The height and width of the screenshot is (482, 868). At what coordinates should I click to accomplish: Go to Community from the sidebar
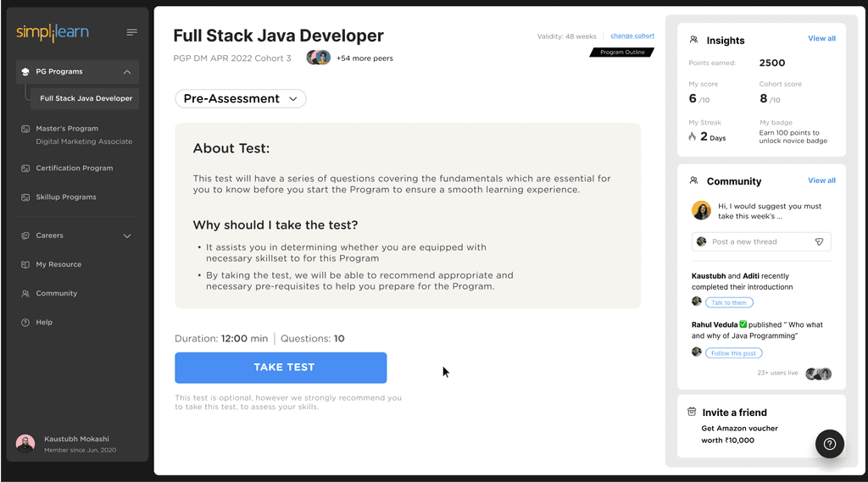(x=57, y=293)
